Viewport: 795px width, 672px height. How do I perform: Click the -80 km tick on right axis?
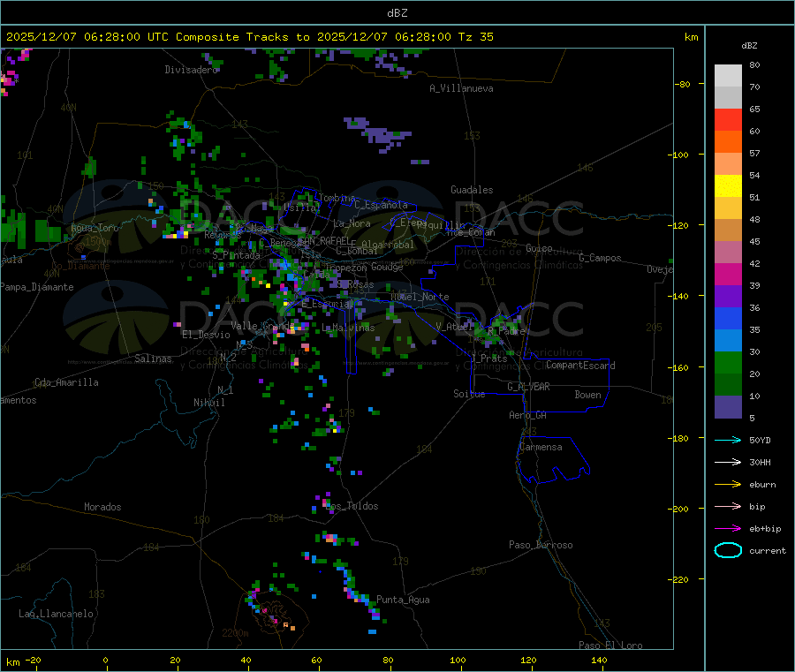point(683,84)
